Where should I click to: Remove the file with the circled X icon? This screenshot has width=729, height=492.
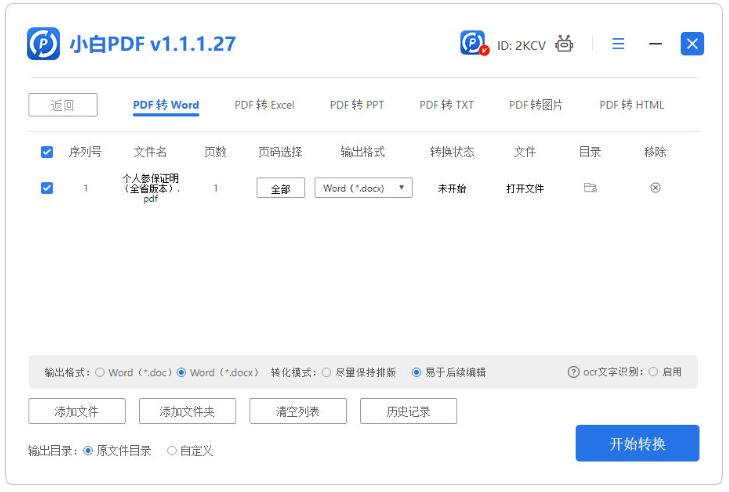pos(655,188)
